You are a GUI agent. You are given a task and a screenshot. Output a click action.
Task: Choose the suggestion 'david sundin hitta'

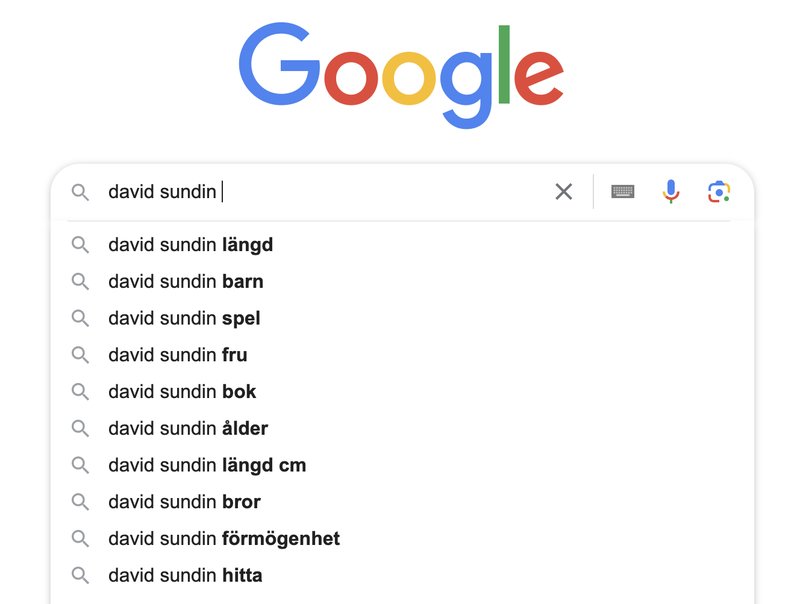click(402, 575)
